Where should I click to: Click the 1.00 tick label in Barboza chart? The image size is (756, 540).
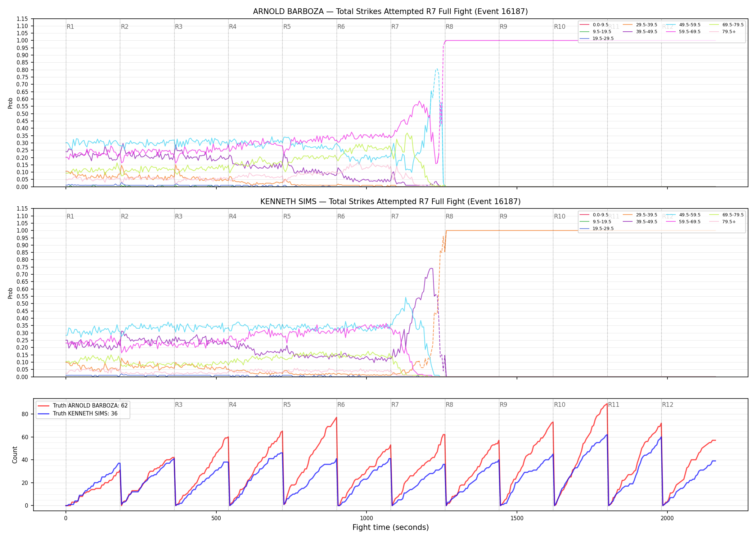pos(22,41)
